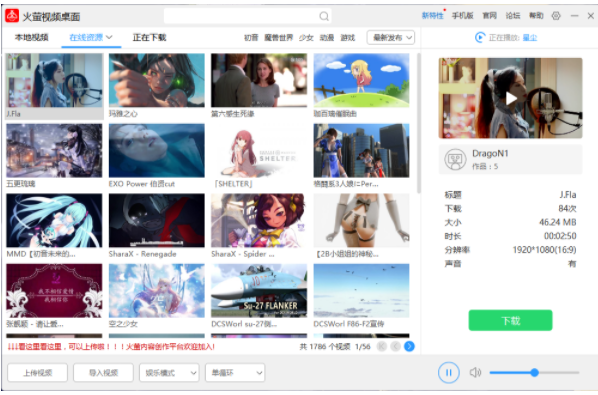Go to next page arrow button
This screenshot has height=395, width=598.
click(409, 346)
